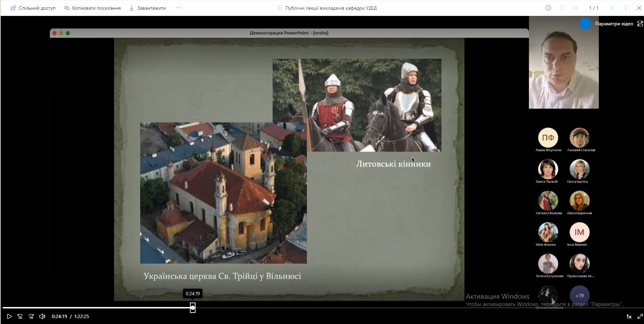Go to the next file arrow
Viewport: 644px width, 324px height.
coord(612,8)
